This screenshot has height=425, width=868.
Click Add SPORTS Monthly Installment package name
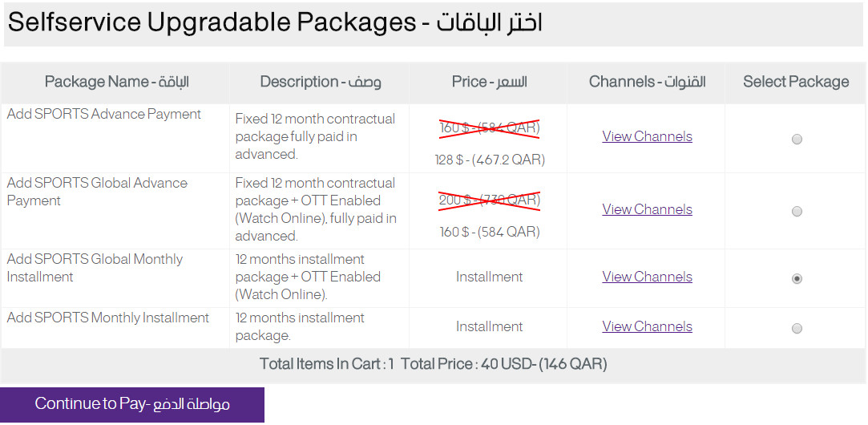coord(108,318)
